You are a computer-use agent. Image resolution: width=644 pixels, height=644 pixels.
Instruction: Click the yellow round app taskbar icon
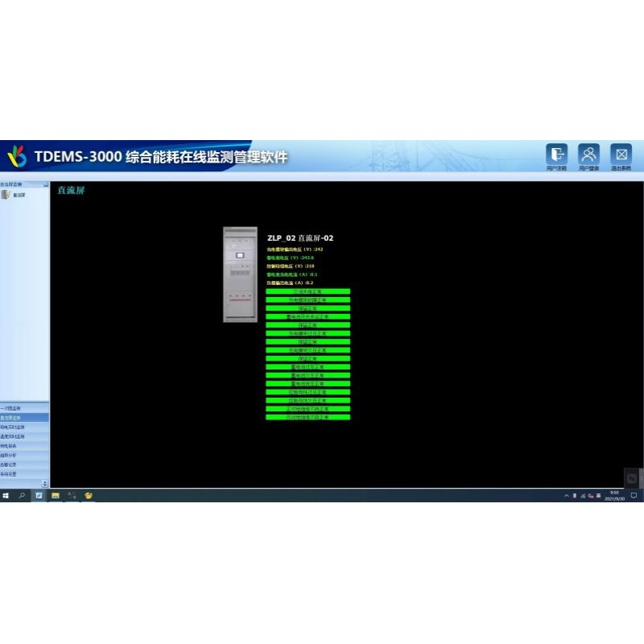[x=89, y=496]
